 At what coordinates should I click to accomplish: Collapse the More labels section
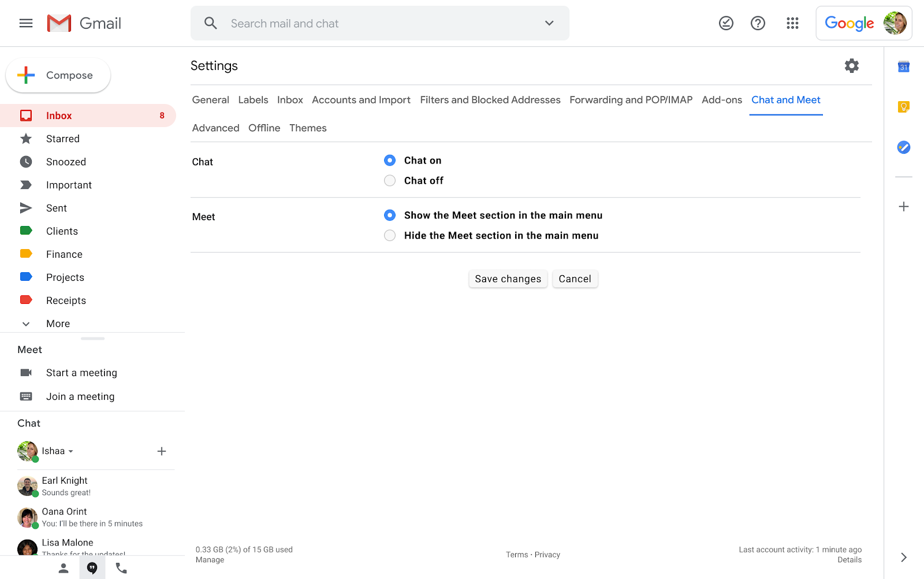click(25, 324)
